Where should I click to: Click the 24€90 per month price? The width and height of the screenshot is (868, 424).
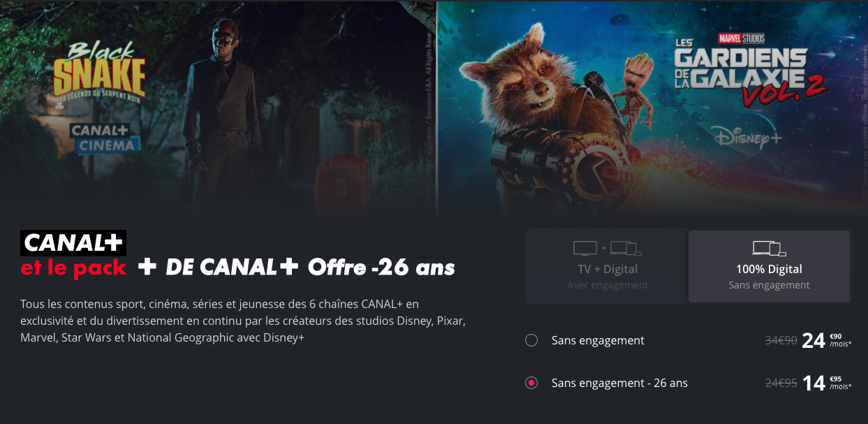click(827, 340)
